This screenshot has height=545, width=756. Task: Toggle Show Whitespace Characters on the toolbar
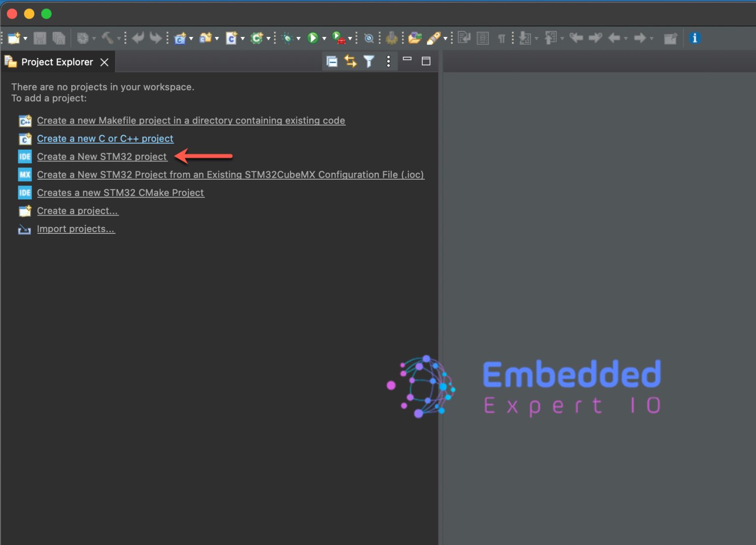(502, 38)
